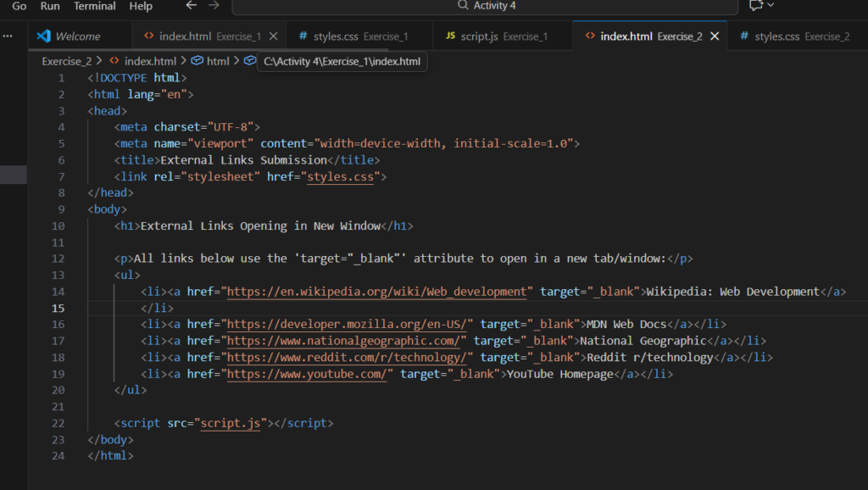This screenshot has height=490, width=868.
Task: Click the html symbol icon in breadcrumbs
Action: 197,61
